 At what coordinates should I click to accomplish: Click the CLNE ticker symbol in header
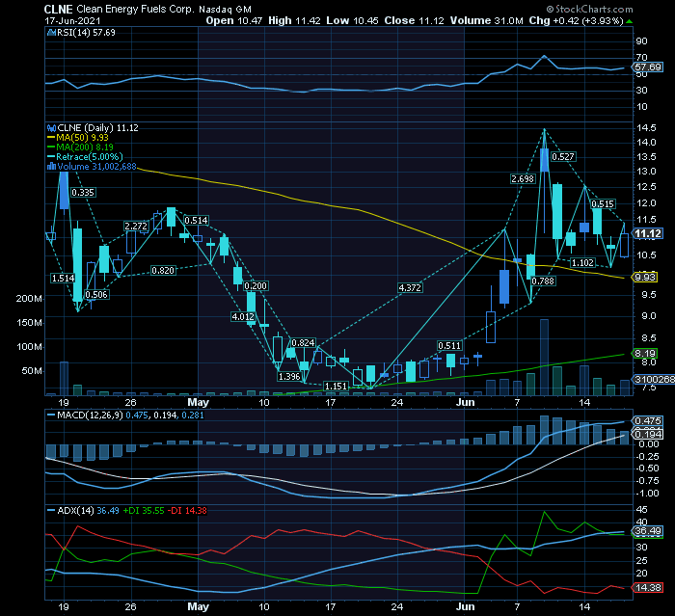58,9
